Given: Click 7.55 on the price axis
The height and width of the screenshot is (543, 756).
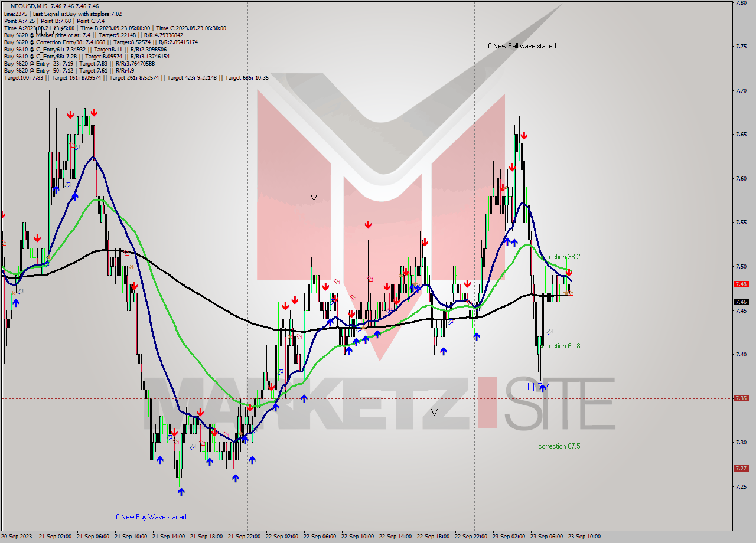Looking at the screenshot, I should tap(741, 223).
